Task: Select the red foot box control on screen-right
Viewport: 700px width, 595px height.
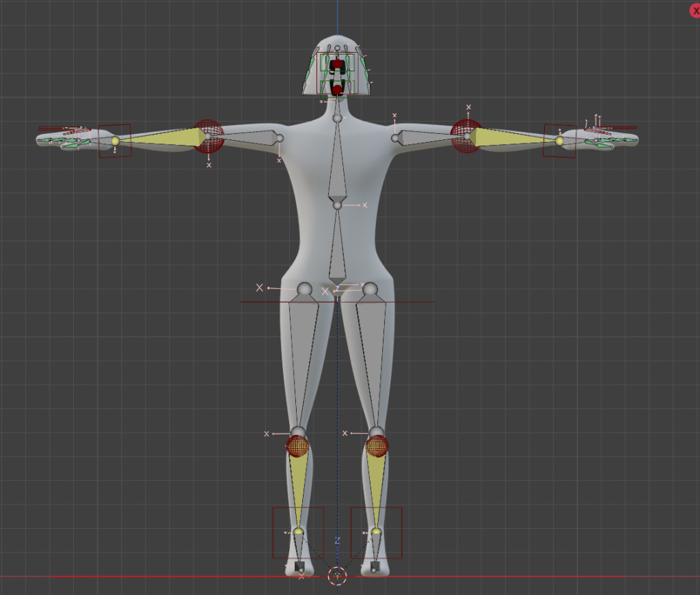Action: coord(377,533)
